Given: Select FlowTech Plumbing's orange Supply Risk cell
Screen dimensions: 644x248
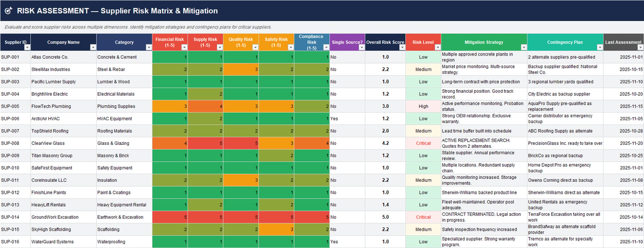Looking at the screenshot, I should coord(205,106).
